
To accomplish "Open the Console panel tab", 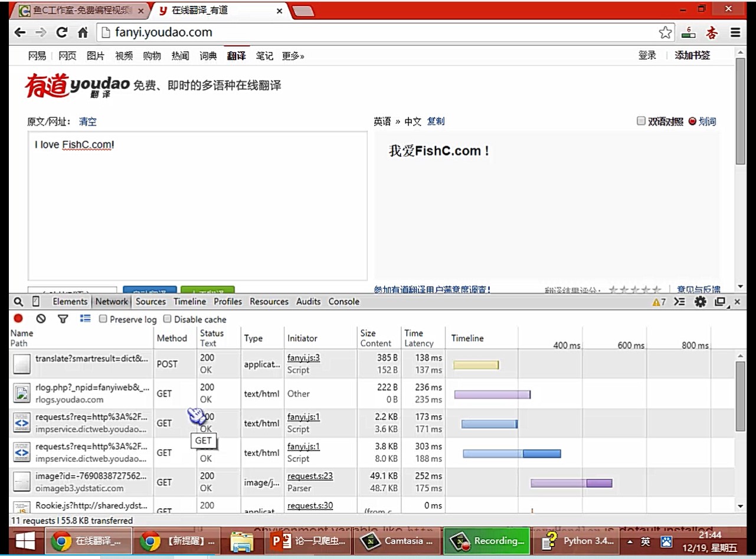I will pos(344,301).
